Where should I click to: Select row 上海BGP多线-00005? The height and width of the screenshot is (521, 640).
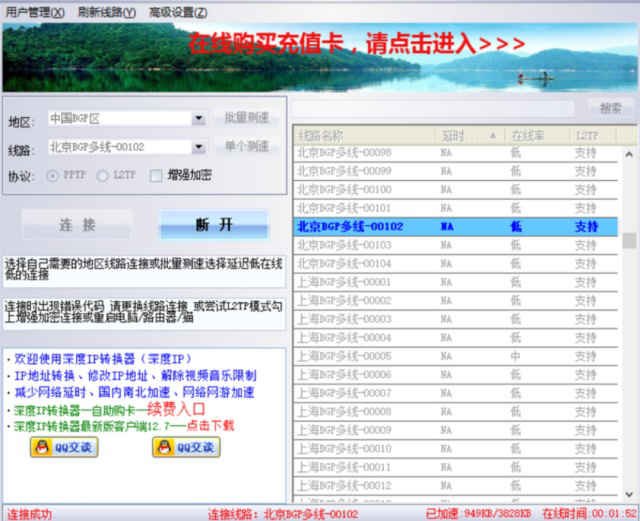[456, 356]
